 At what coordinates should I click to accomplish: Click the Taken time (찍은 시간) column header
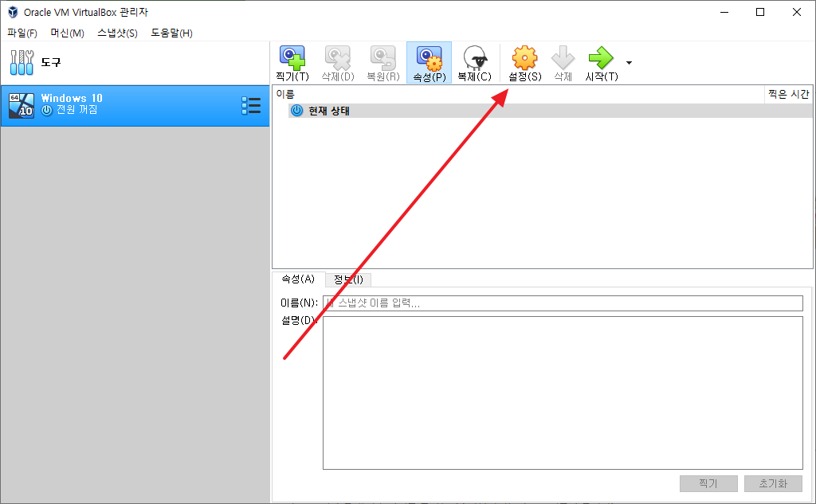pyautogui.click(x=788, y=94)
